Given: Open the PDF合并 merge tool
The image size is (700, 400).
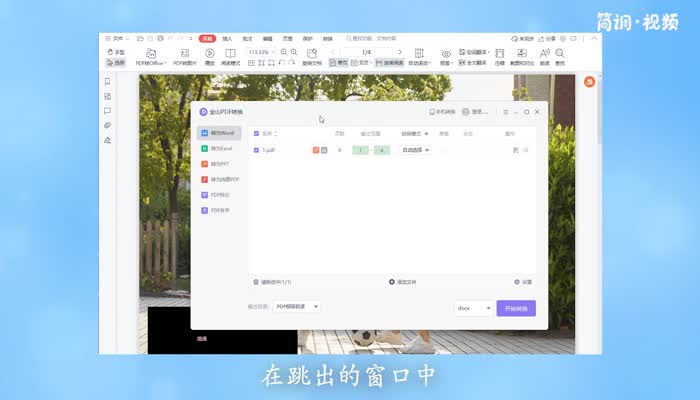Looking at the screenshot, I should tap(219, 211).
